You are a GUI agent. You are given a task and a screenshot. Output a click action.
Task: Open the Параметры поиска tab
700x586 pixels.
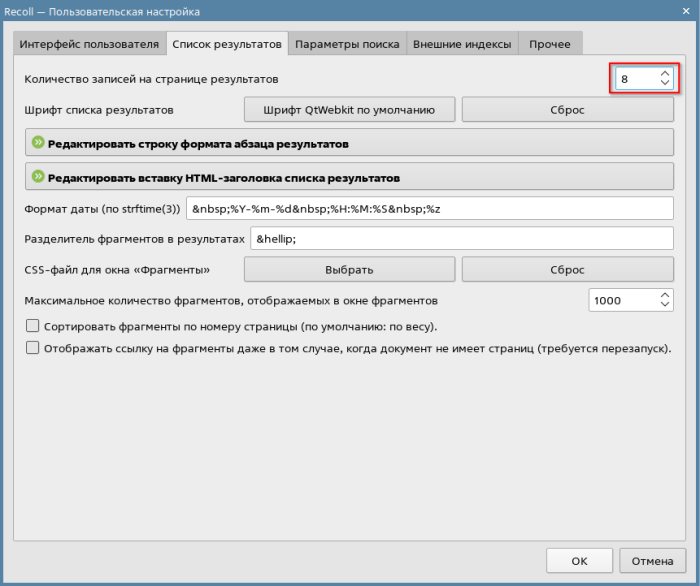[x=347, y=44]
